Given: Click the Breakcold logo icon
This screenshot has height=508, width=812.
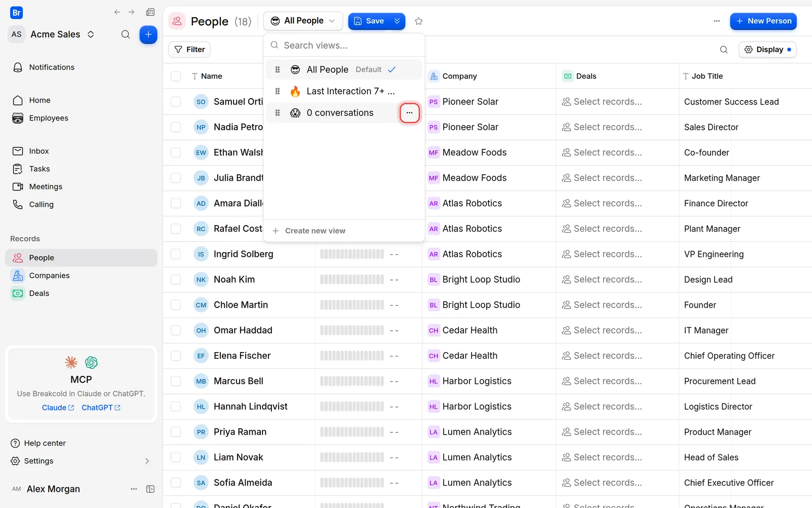Looking at the screenshot, I should click(x=16, y=13).
